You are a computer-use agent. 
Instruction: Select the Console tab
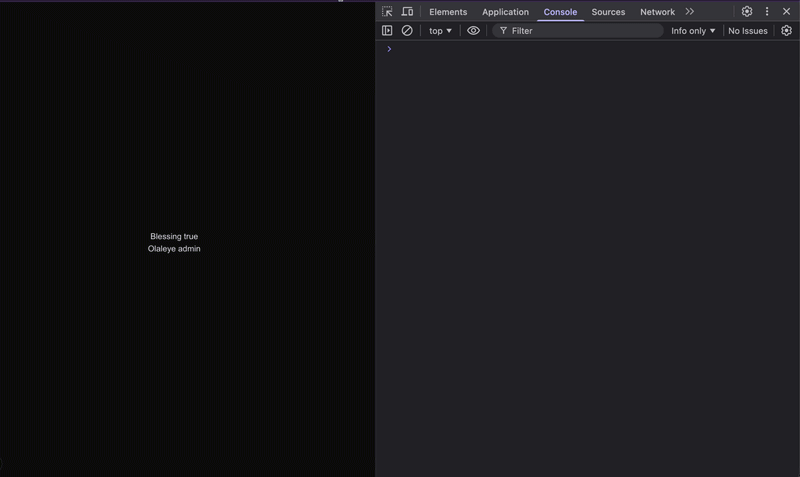560,12
